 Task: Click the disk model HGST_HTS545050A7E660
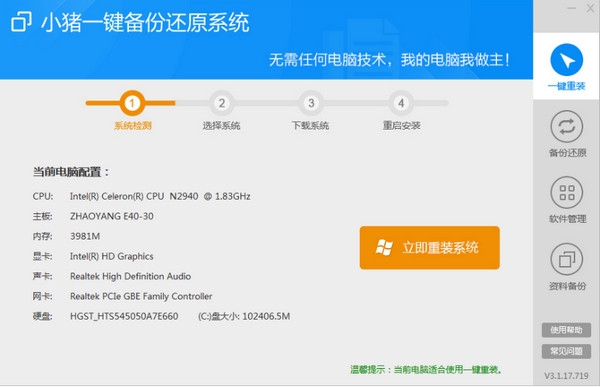click(x=124, y=316)
